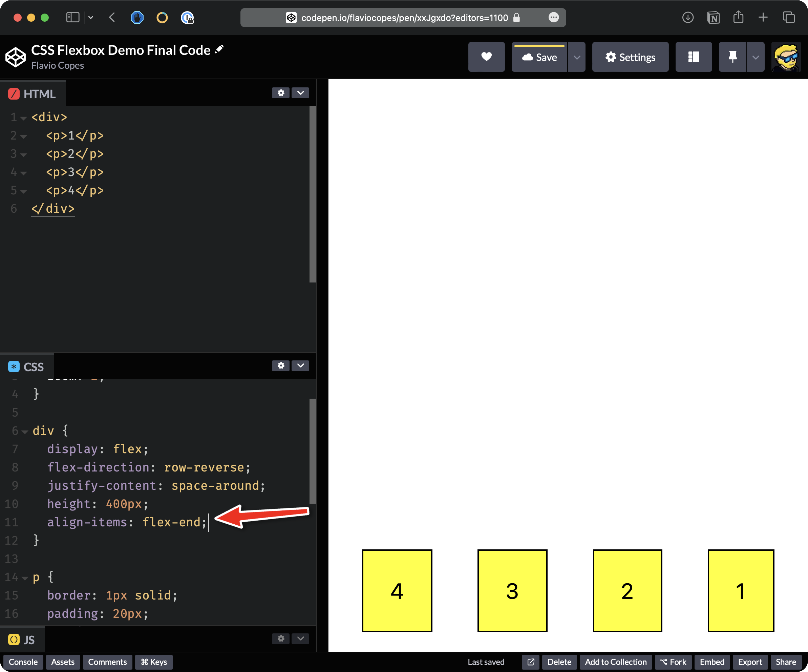Screen dimensions: 808x672
Task: Click the Safari share icon
Action: pyautogui.click(x=738, y=17)
